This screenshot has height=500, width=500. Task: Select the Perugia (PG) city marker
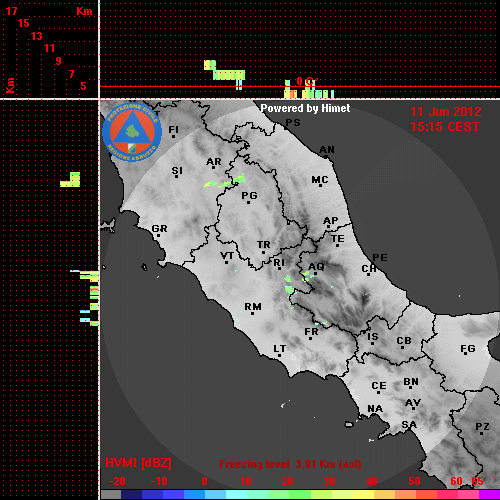(x=248, y=202)
